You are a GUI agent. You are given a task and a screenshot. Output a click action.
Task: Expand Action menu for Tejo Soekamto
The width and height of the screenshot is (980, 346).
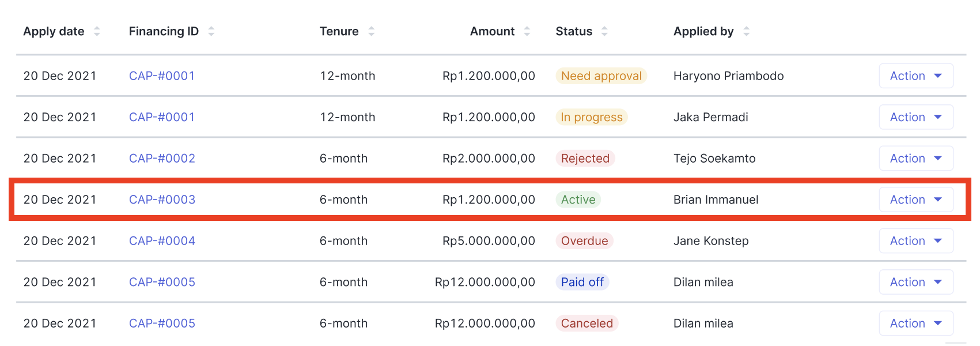pos(916,159)
